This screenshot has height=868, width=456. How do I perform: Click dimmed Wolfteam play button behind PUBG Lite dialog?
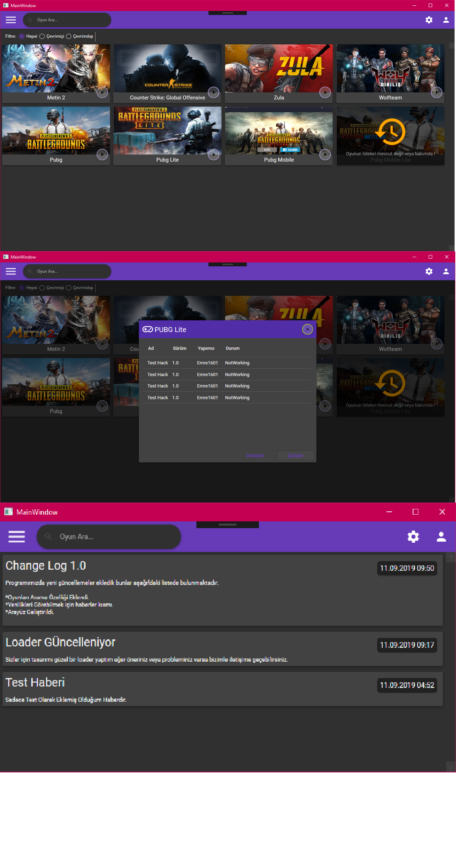pos(436,344)
